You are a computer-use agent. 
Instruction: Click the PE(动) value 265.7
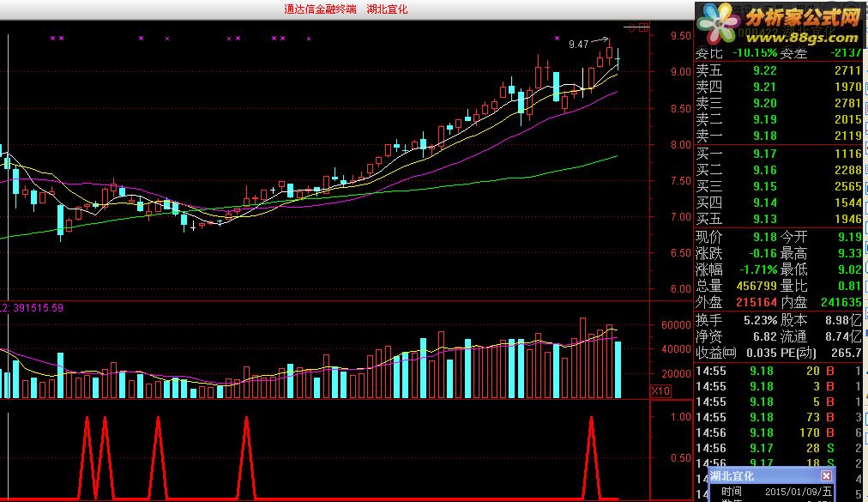pos(847,353)
